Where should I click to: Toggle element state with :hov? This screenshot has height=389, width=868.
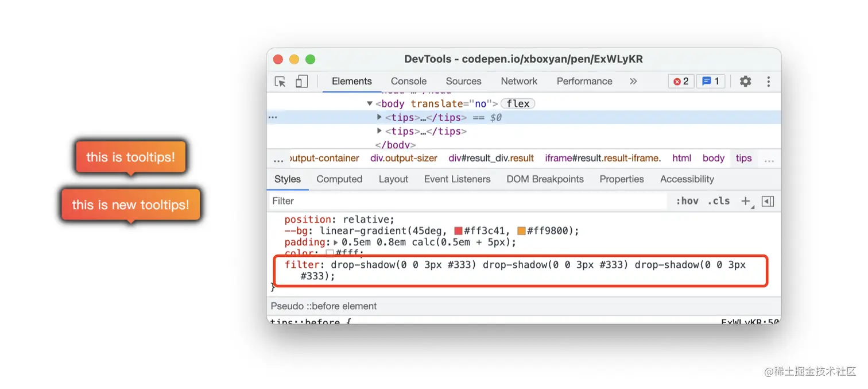click(x=687, y=201)
